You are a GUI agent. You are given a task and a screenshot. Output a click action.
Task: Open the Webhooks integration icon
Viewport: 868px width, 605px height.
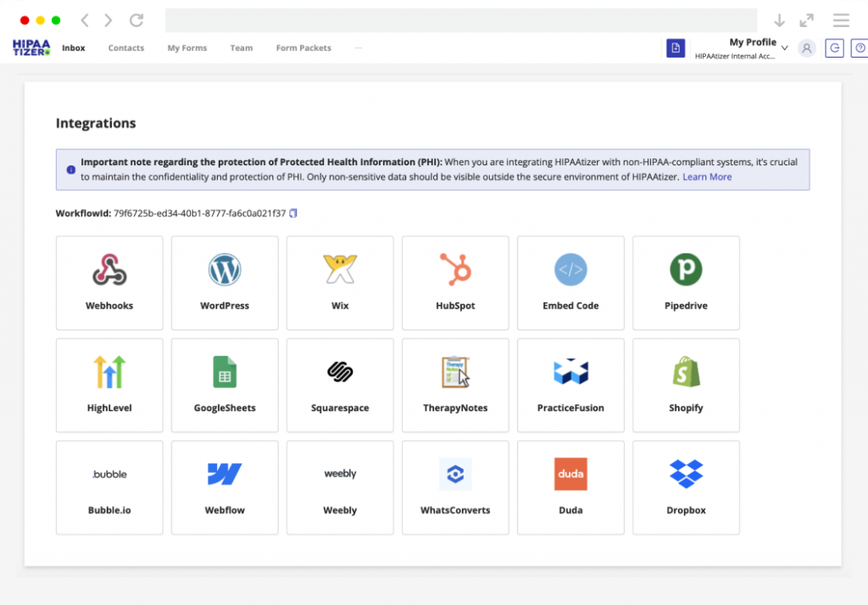tap(109, 269)
